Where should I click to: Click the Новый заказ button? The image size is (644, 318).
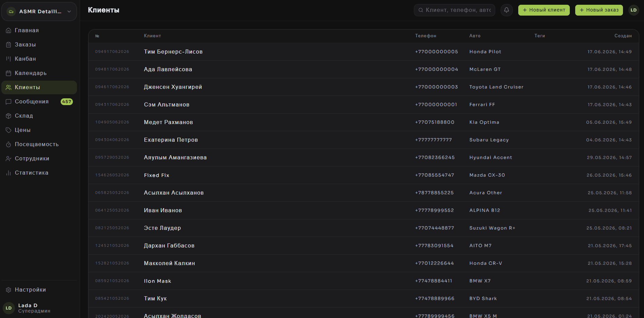pyautogui.click(x=599, y=10)
